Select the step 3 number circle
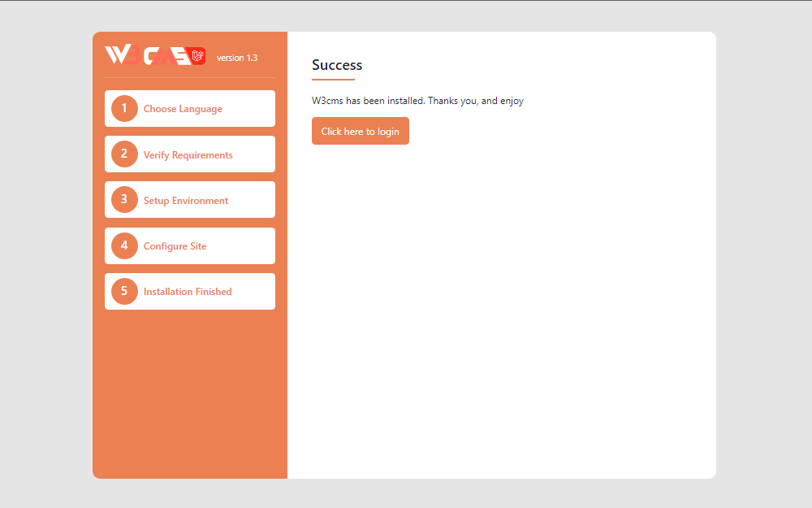 point(124,200)
